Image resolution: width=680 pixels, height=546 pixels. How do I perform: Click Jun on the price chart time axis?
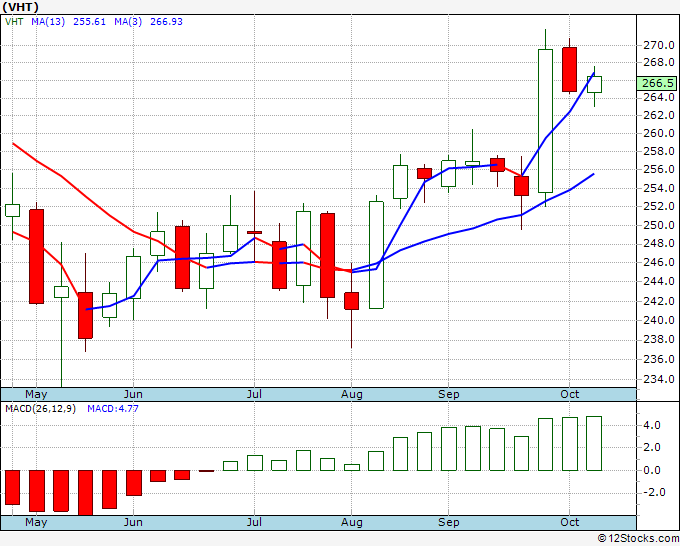tap(133, 395)
